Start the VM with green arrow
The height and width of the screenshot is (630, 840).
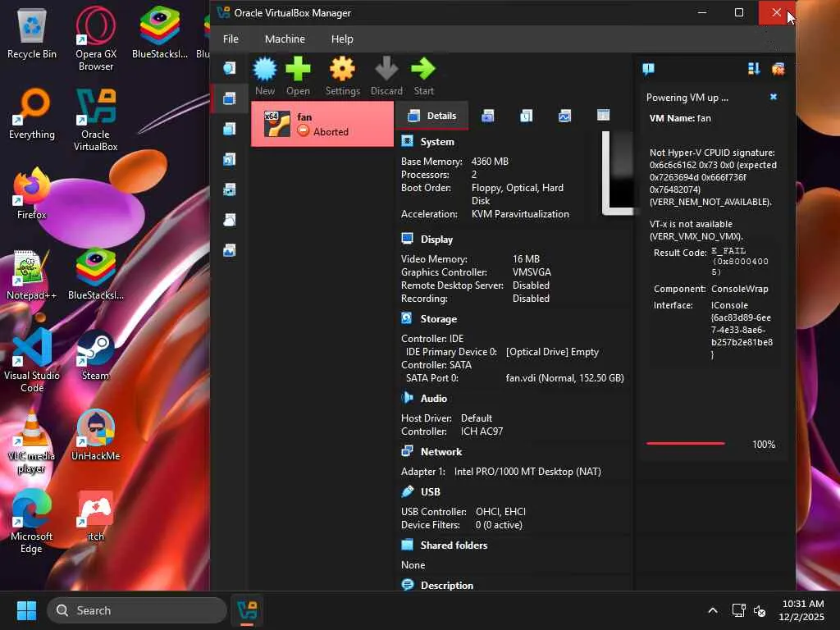click(423, 76)
